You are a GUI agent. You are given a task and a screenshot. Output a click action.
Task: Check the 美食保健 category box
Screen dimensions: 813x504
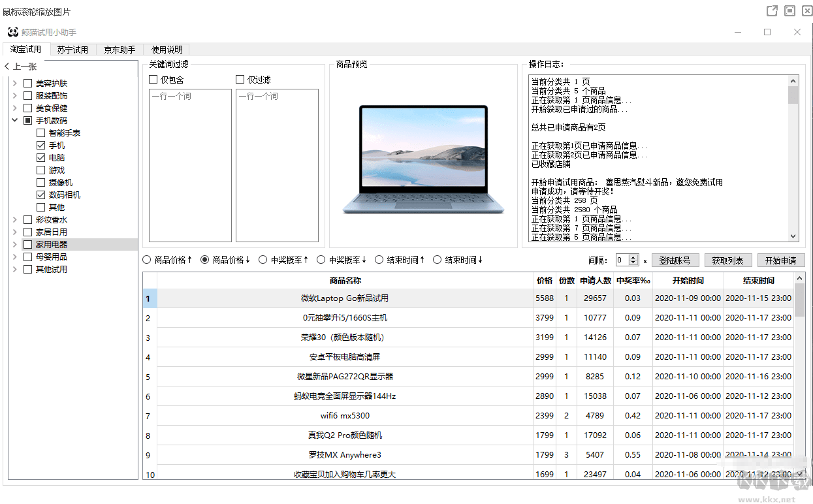[27, 108]
